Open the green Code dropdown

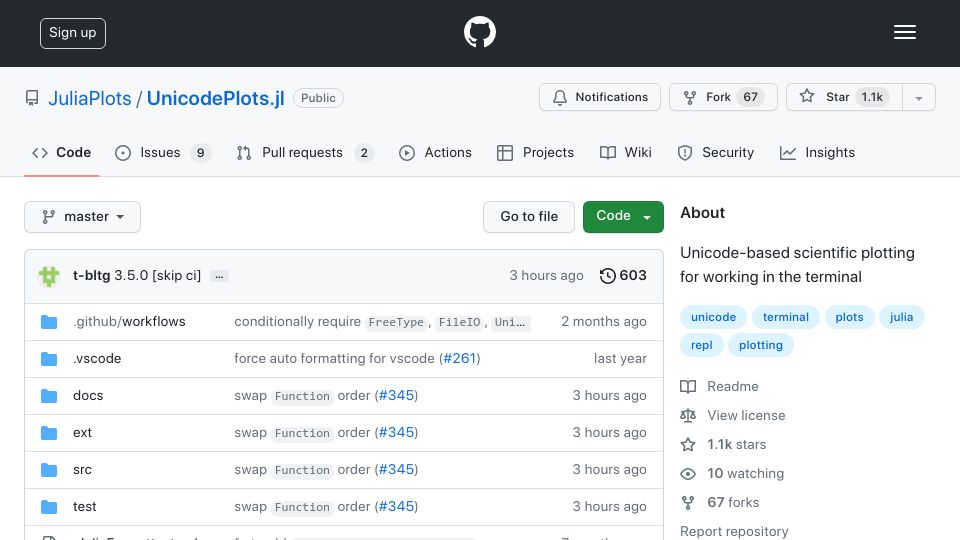[x=623, y=217]
